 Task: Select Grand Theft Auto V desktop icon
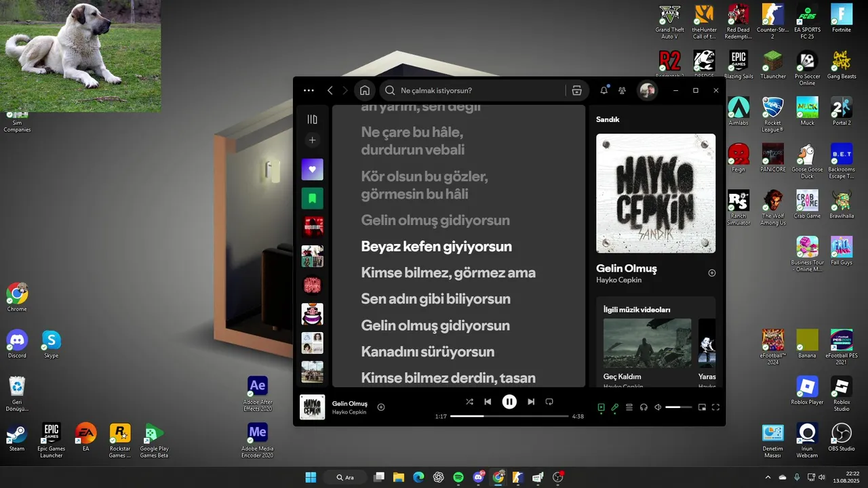pos(670,22)
